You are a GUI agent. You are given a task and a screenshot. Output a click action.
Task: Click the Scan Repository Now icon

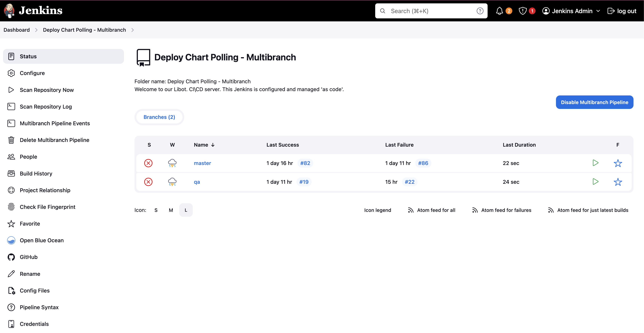pos(11,90)
